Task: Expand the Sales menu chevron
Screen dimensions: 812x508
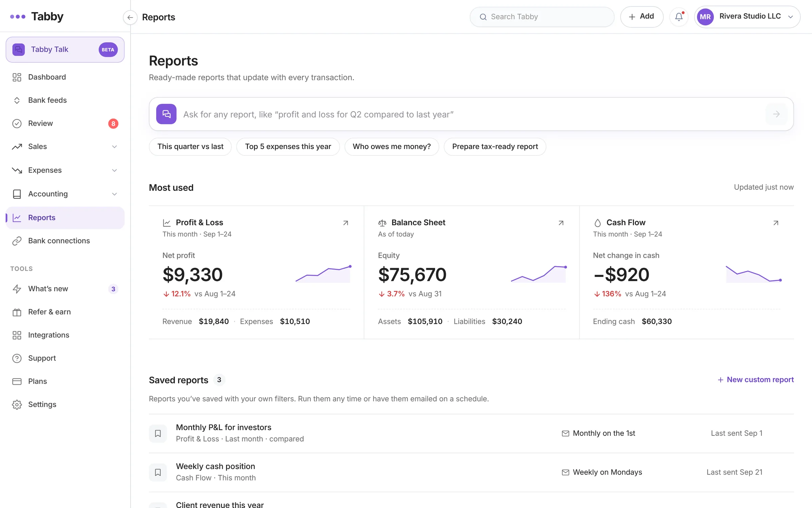Action: tap(114, 147)
